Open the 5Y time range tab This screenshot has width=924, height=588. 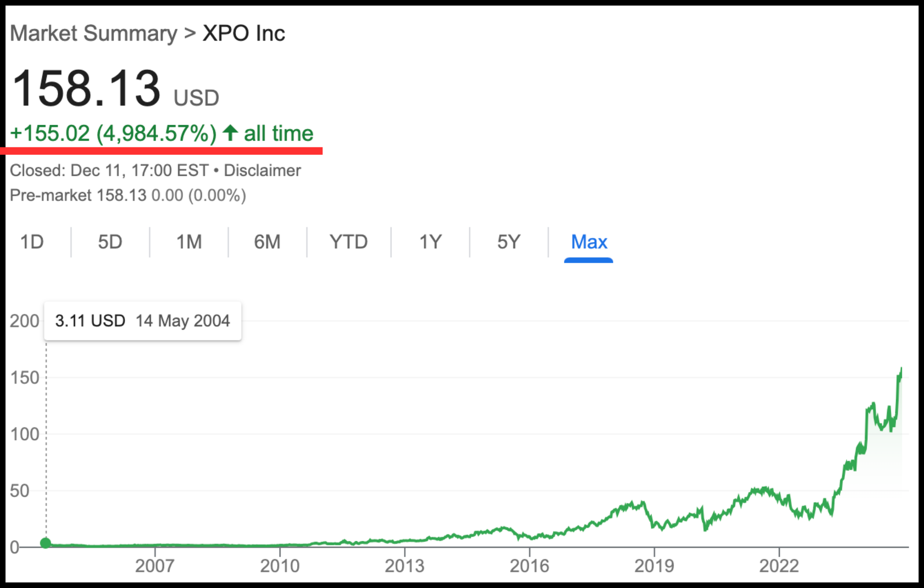click(x=509, y=242)
